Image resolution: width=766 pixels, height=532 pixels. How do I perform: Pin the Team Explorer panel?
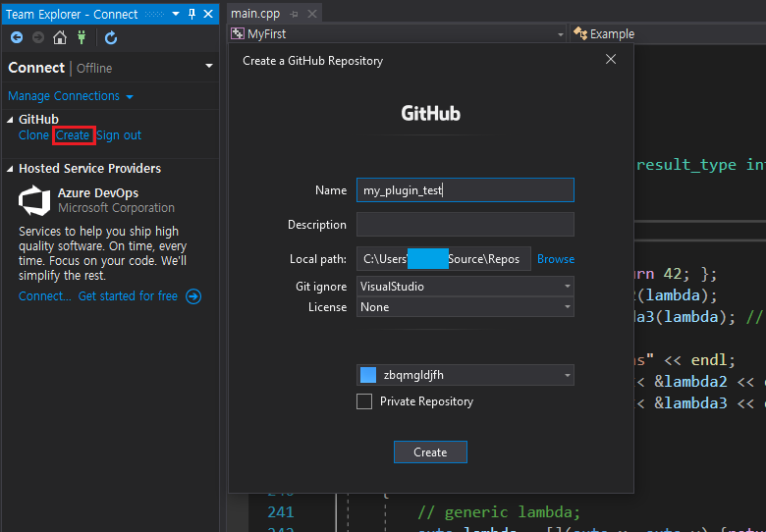(x=191, y=14)
